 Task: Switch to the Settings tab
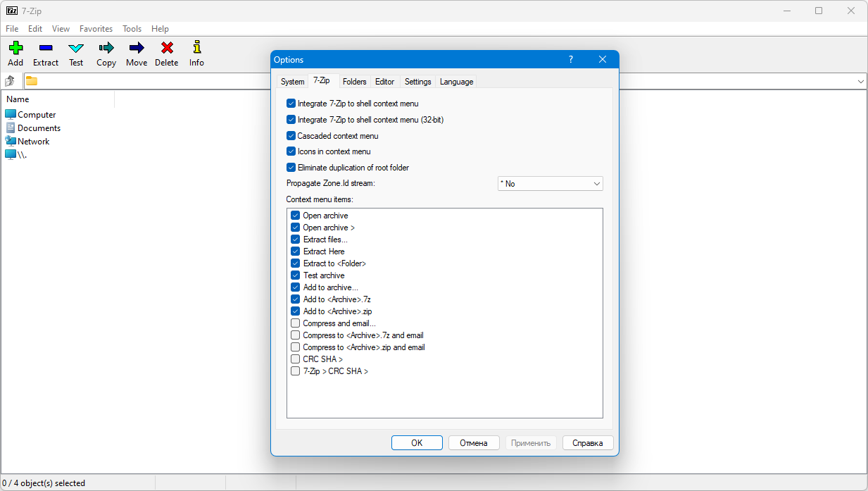tap(418, 82)
